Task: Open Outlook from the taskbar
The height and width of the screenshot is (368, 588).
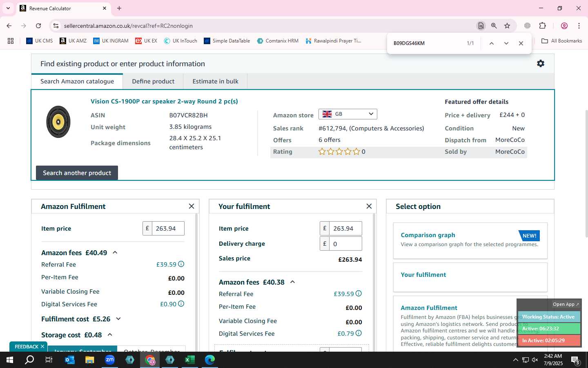Action: tap(69, 360)
